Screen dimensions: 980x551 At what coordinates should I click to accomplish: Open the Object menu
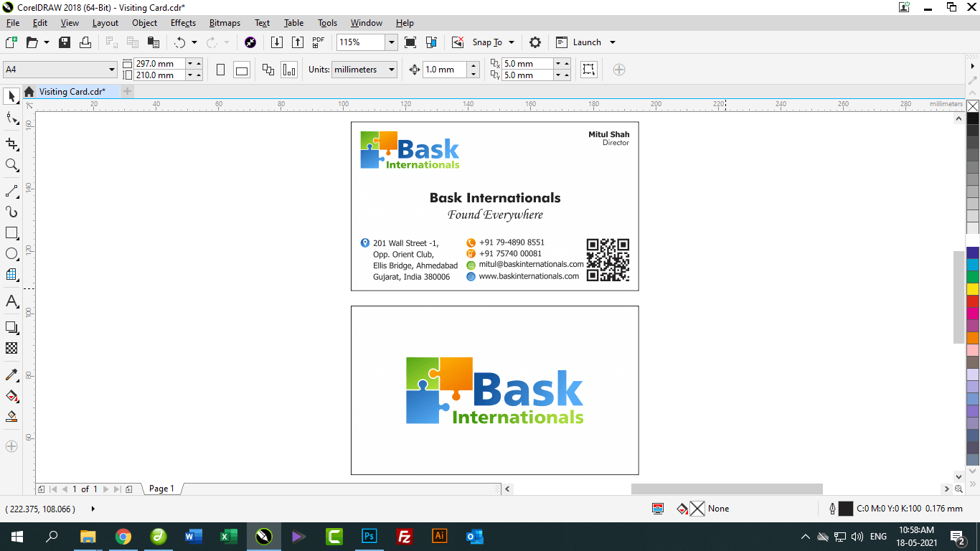(x=144, y=23)
